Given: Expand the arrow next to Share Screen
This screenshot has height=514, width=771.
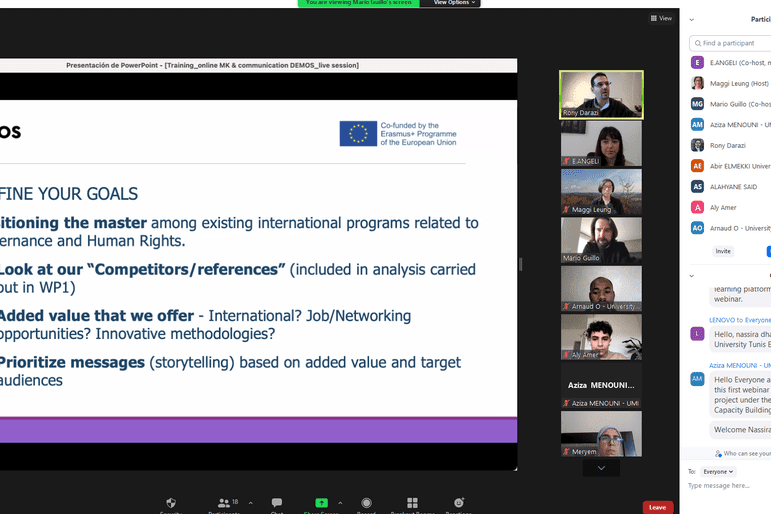Looking at the screenshot, I should point(340,502).
